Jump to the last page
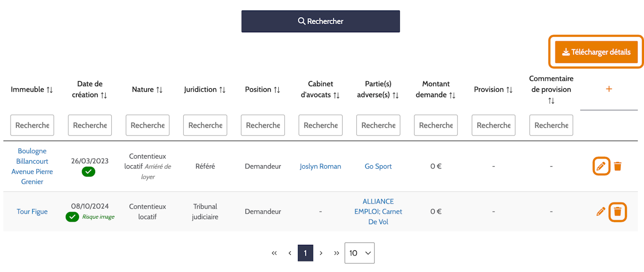 (x=337, y=253)
